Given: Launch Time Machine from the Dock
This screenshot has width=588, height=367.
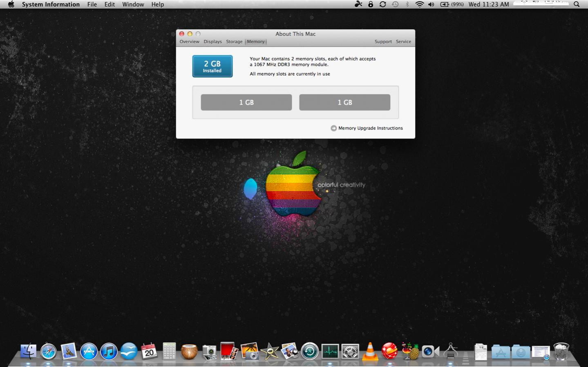Looking at the screenshot, I should point(310,351).
